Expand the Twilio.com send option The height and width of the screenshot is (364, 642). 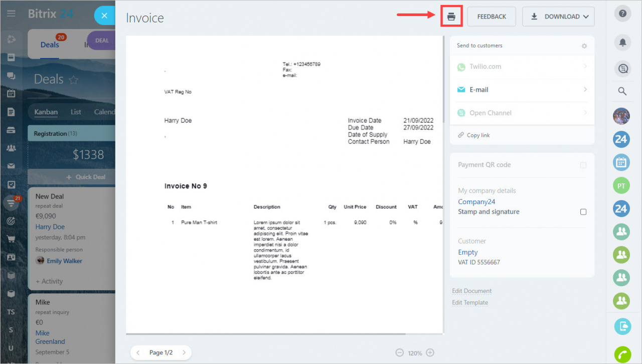tap(522, 67)
